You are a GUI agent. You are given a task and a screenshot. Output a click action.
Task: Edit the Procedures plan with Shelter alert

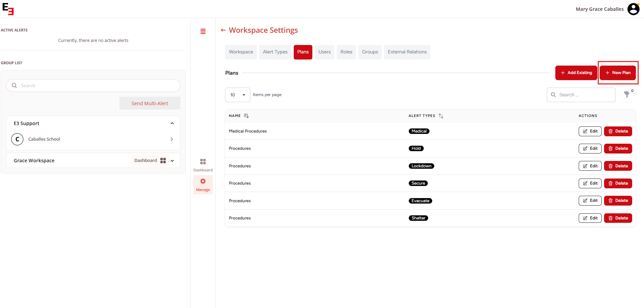pyautogui.click(x=590, y=218)
